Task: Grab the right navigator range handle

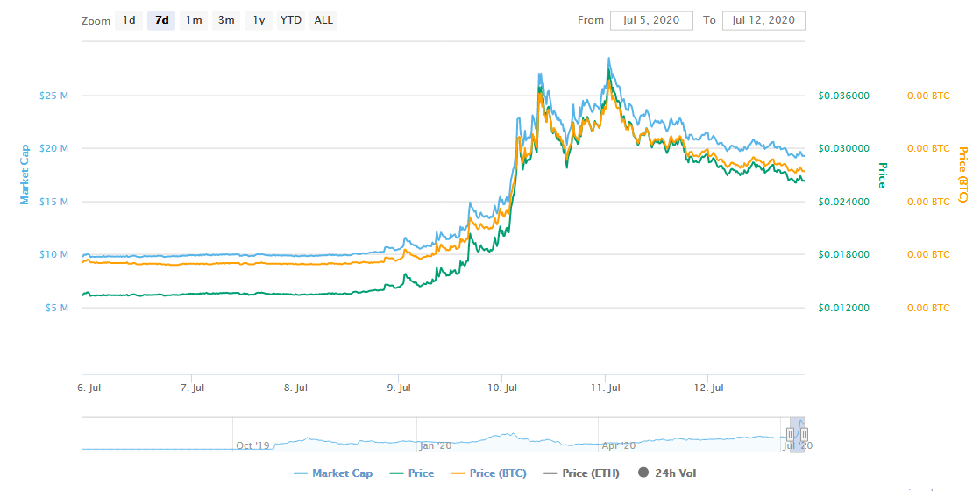Action: tap(805, 434)
